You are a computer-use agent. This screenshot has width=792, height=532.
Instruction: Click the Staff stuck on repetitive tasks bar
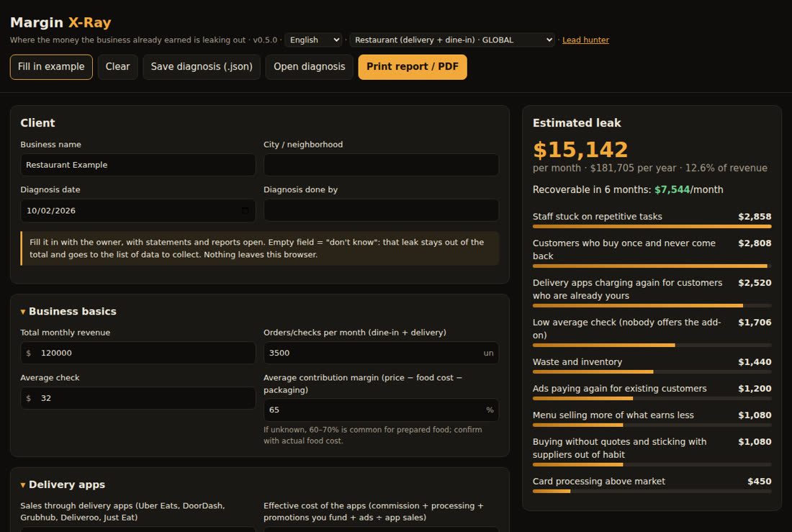(x=652, y=226)
